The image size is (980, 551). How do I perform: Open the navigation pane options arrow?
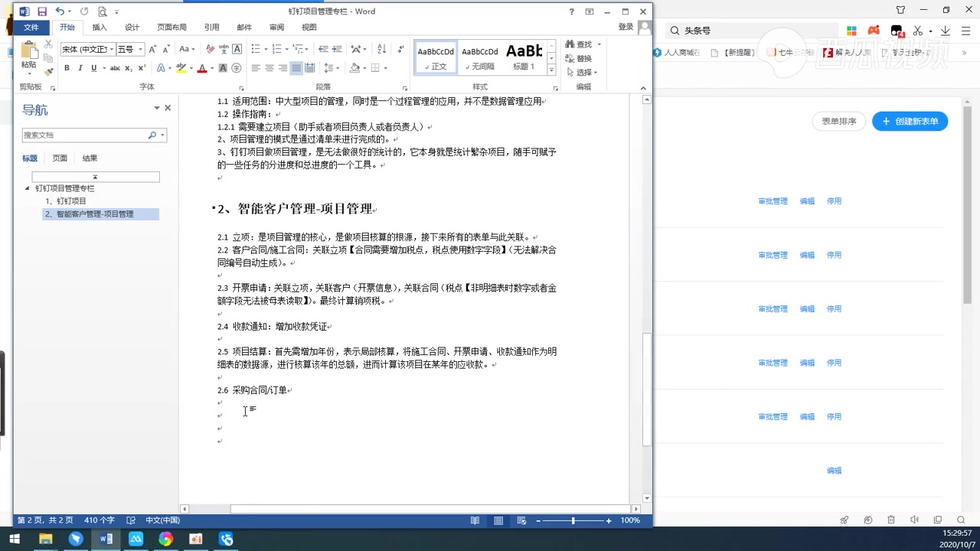point(157,108)
